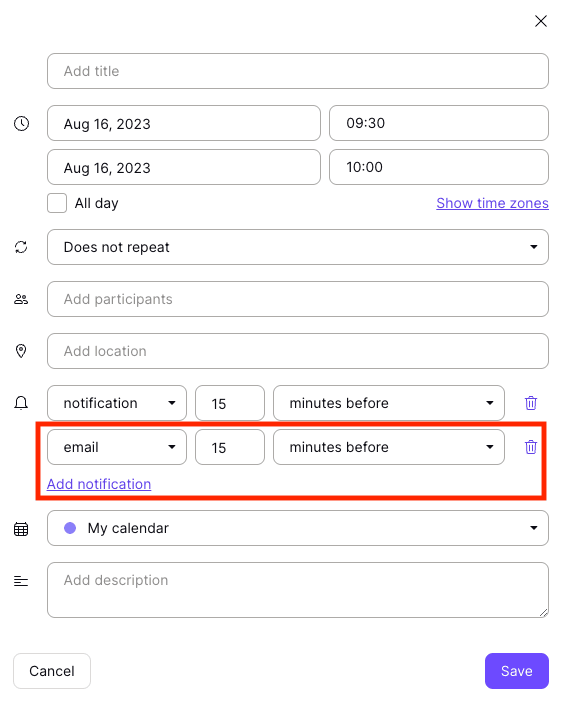Click the 15 value in email row

click(230, 447)
